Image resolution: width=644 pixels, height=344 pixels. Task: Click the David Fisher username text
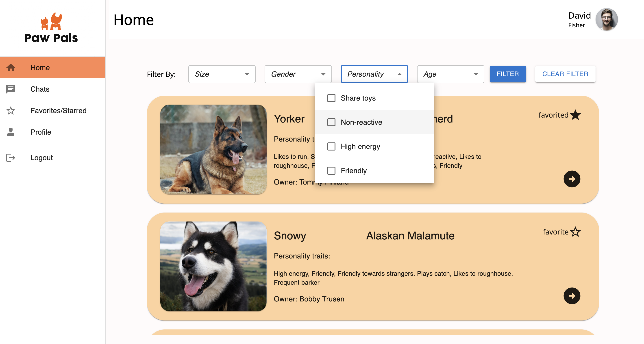[579, 19]
